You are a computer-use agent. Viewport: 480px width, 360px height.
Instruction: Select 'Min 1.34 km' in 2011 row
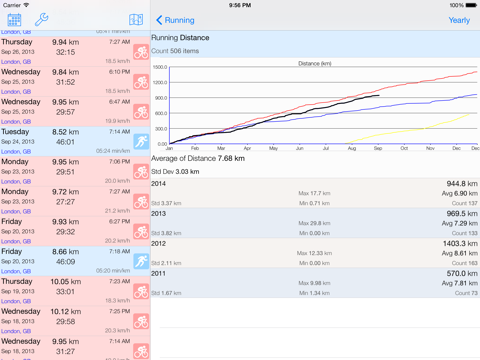pyautogui.click(x=314, y=293)
